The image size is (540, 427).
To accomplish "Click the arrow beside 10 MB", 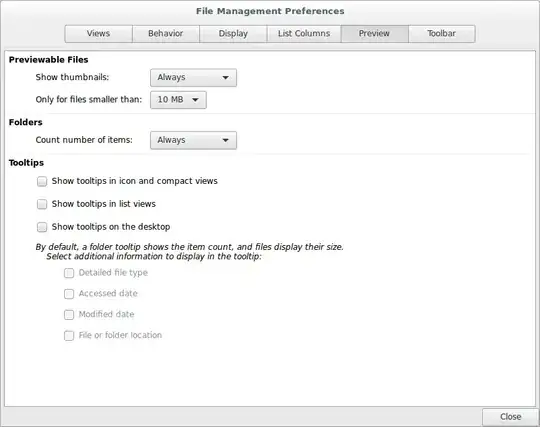I will [x=195, y=100].
